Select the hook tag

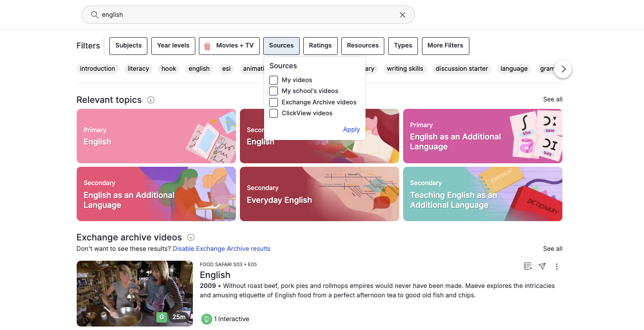point(169,69)
